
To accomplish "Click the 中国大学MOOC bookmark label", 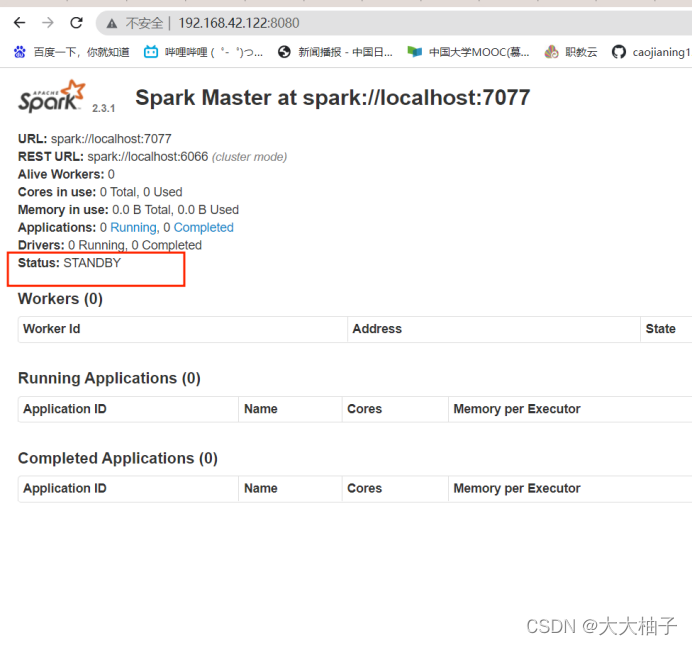I will pyautogui.click(x=479, y=52).
